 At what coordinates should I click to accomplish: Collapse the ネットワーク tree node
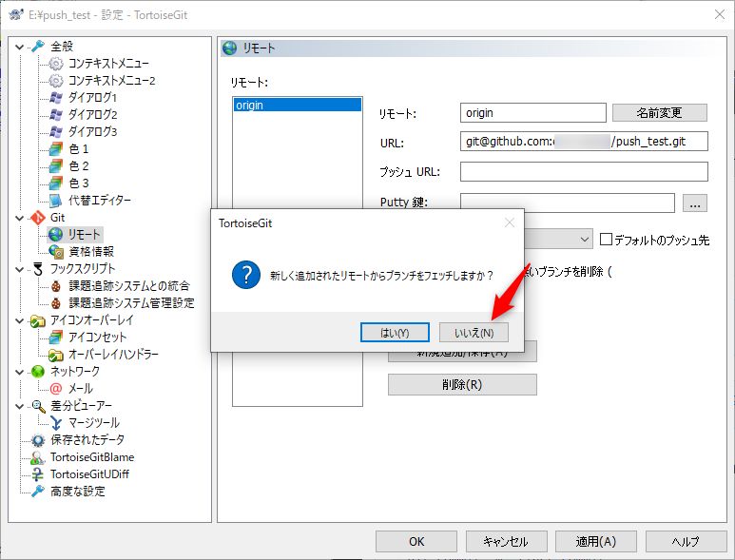point(20,372)
